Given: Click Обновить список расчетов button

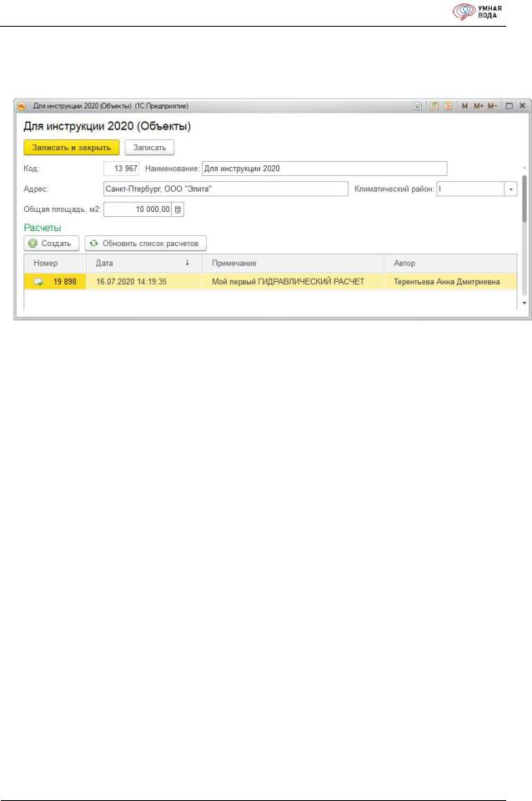Looking at the screenshot, I should [146, 244].
